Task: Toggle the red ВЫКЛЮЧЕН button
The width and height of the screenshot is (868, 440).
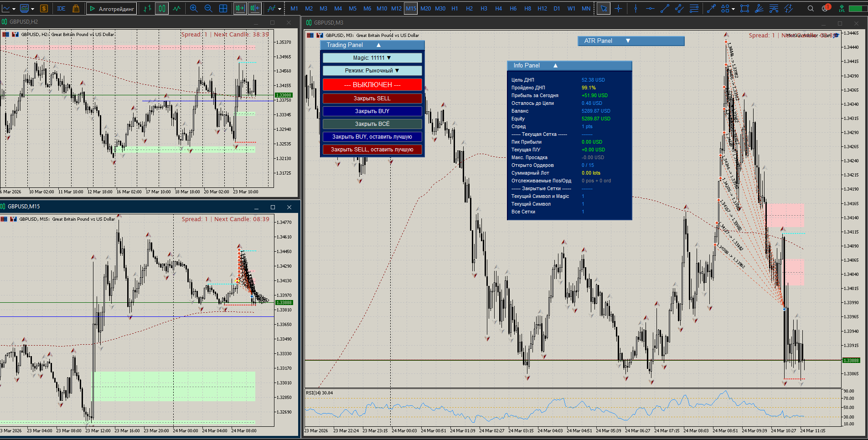Action: (x=372, y=85)
